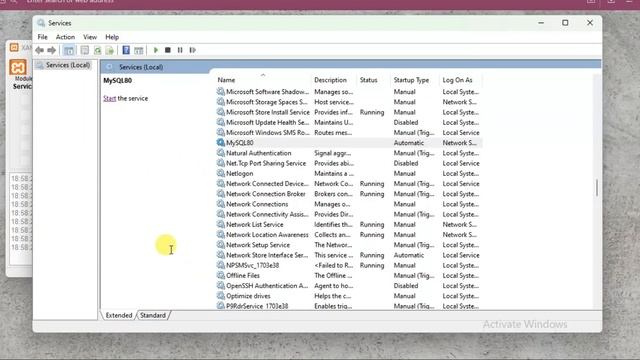Select Microsoft Storage Spaces service
Viewport: 640px width, 360px height.
pos(349,102)
